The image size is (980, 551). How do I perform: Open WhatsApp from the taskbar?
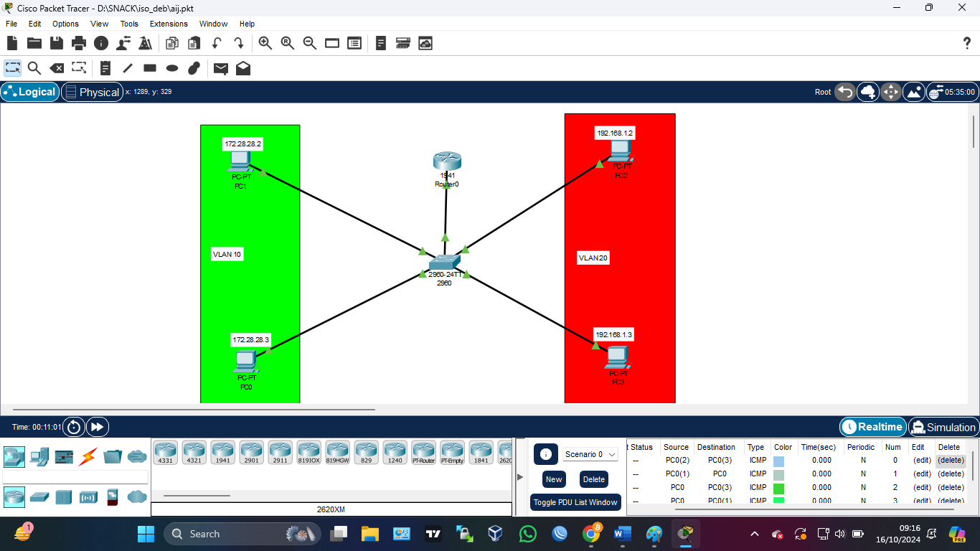[x=528, y=534]
